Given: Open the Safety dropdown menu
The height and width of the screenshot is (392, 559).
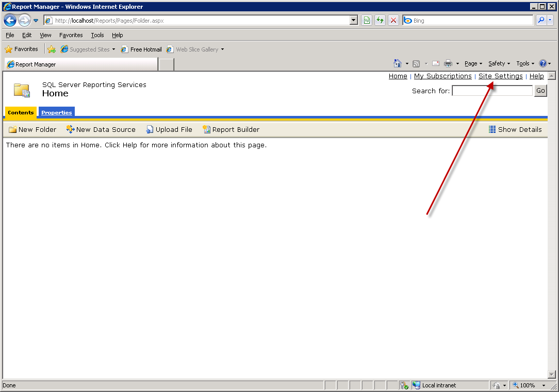Looking at the screenshot, I should pos(499,63).
